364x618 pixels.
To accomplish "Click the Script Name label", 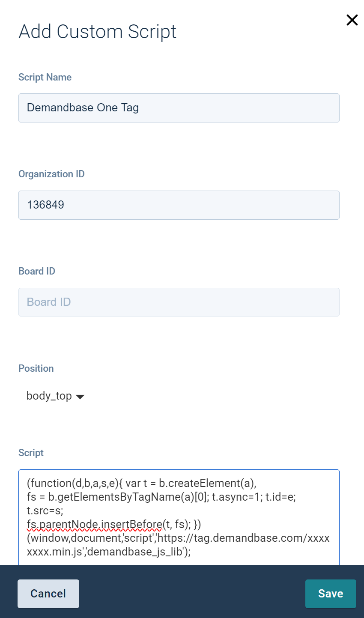I will (x=45, y=78).
